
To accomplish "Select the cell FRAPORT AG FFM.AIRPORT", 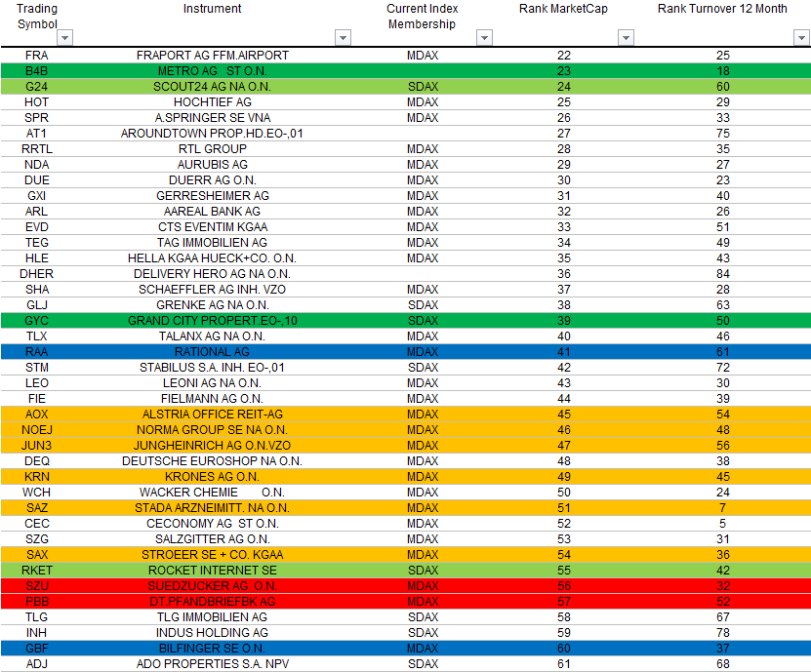I will tap(213, 56).
